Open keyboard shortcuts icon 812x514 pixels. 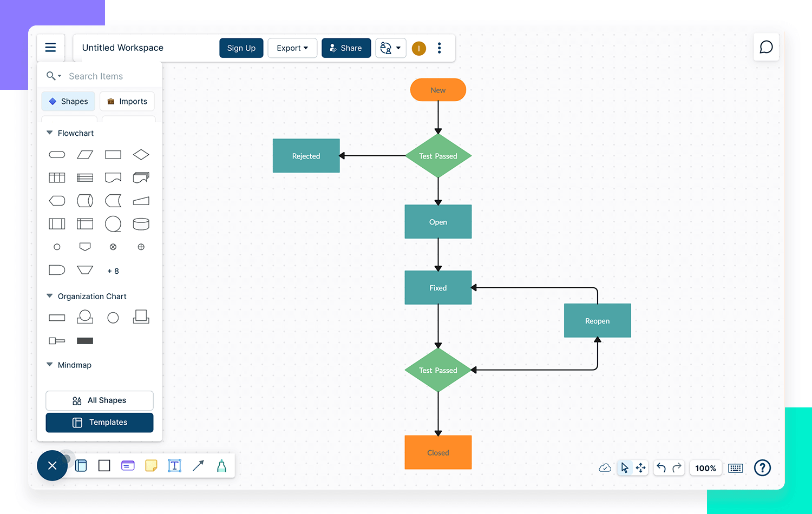[736, 468]
